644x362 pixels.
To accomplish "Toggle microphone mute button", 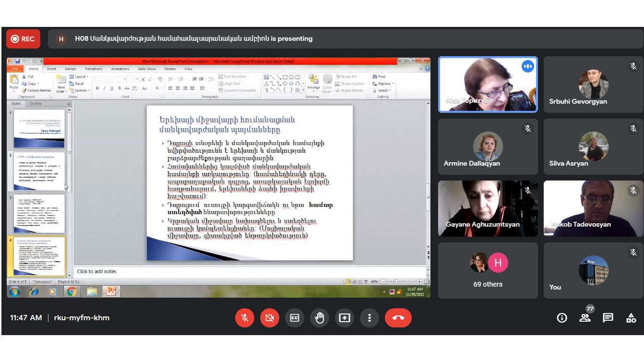I will (x=245, y=318).
